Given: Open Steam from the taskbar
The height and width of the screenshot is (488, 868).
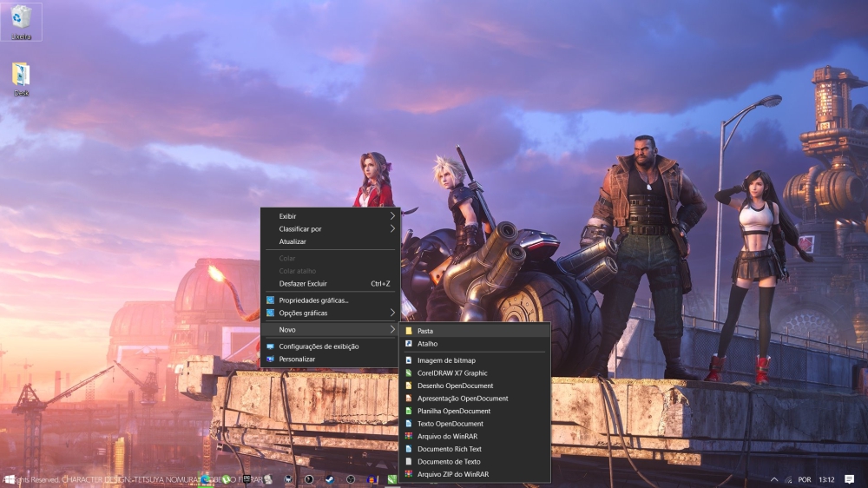Looking at the screenshot, I should pos(329,479).
